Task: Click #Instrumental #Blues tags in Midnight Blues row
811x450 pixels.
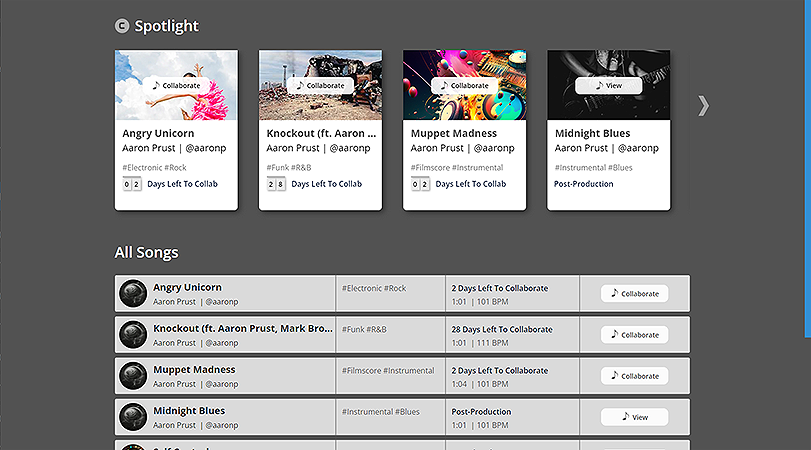Action: [x=381, y=412]
